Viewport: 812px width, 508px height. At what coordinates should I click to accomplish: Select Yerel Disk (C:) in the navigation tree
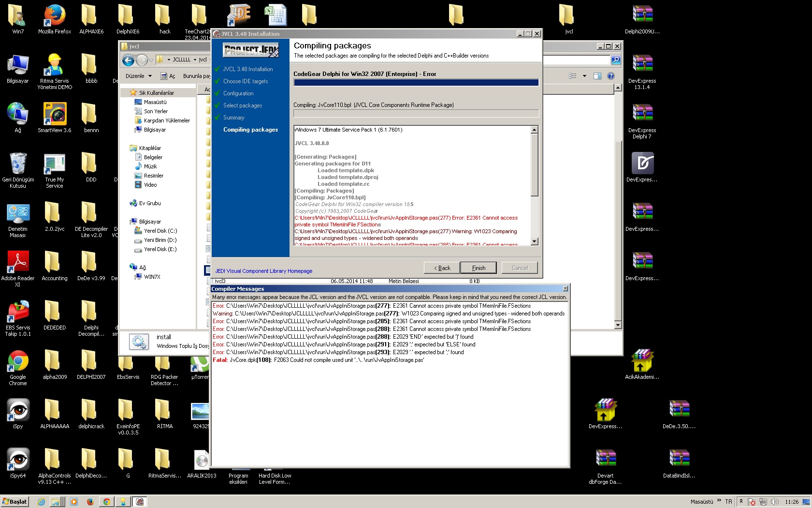(x=160, y=231)
